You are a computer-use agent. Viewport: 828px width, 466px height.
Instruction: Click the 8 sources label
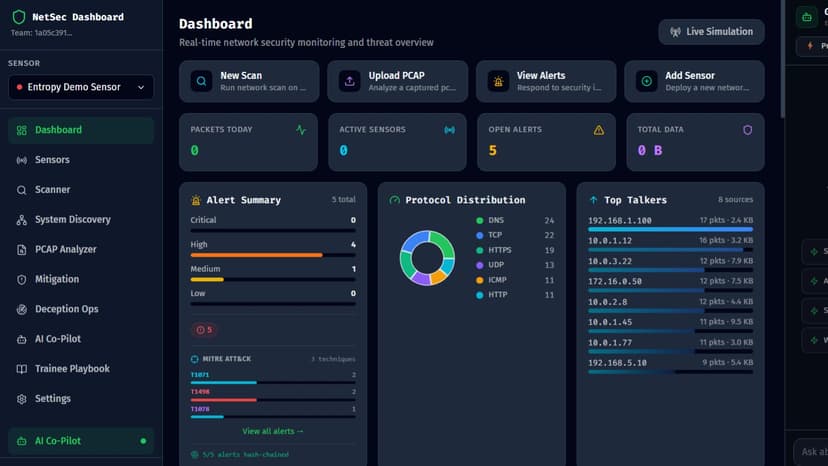coord(736,200)
